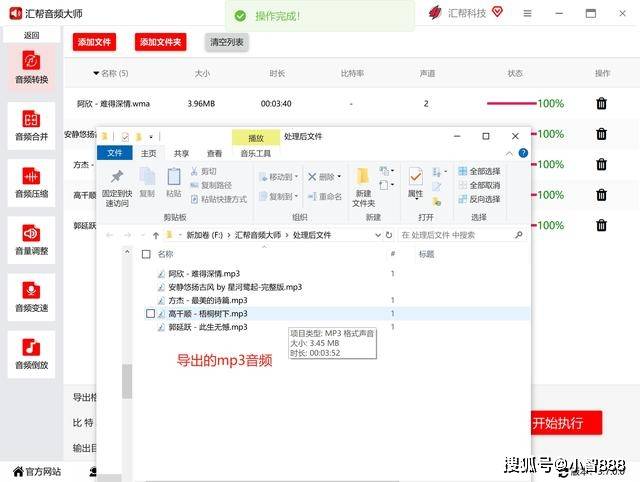This screenshot has width=640, height=482.
Task: Switch to the Explorer 共享 tab
Action: tap(181, 153)
